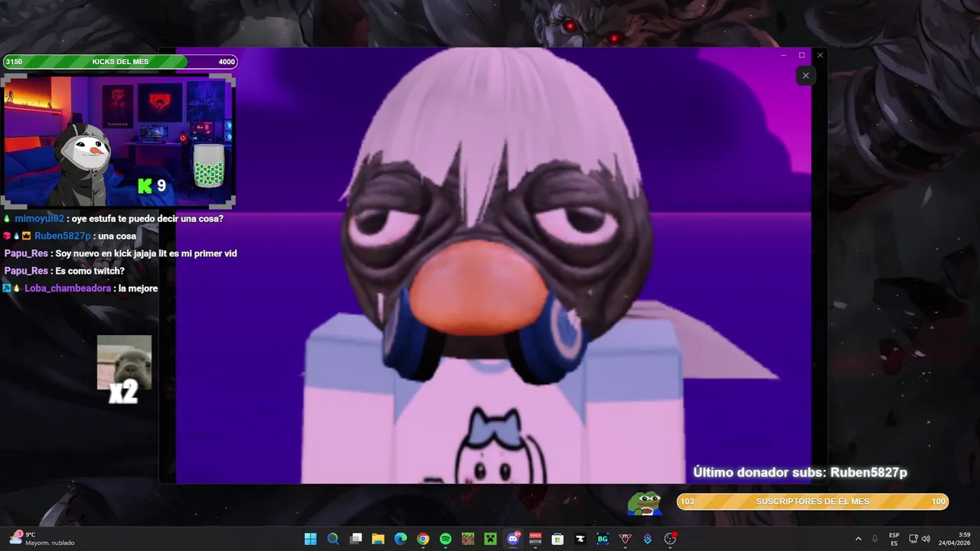Open File Explorer from the taskbar
This screenshot has height=551, width=980.
[x=378, y=539]
